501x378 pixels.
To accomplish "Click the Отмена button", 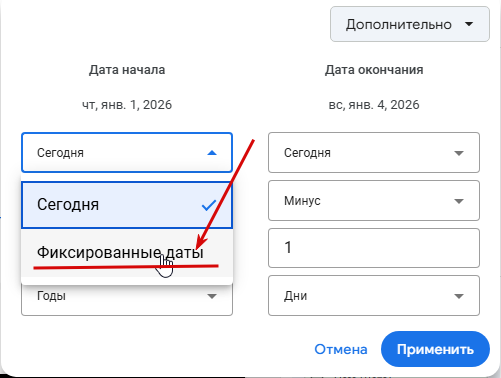I will (x=341, y=349).
